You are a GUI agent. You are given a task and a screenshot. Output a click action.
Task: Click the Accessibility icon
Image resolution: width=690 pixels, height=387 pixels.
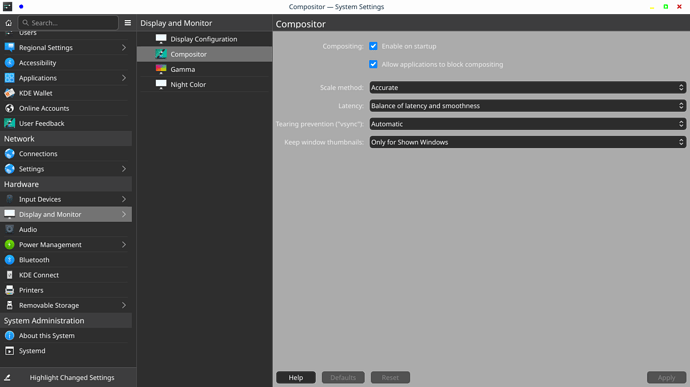pos(9,63)
